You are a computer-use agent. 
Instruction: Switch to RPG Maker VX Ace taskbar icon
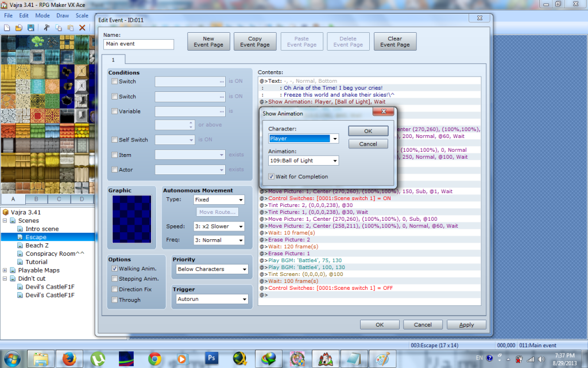[326, 359]
